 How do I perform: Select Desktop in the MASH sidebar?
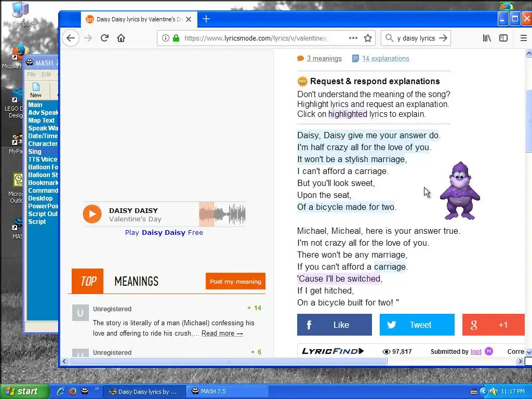click(x=41, y=198)
